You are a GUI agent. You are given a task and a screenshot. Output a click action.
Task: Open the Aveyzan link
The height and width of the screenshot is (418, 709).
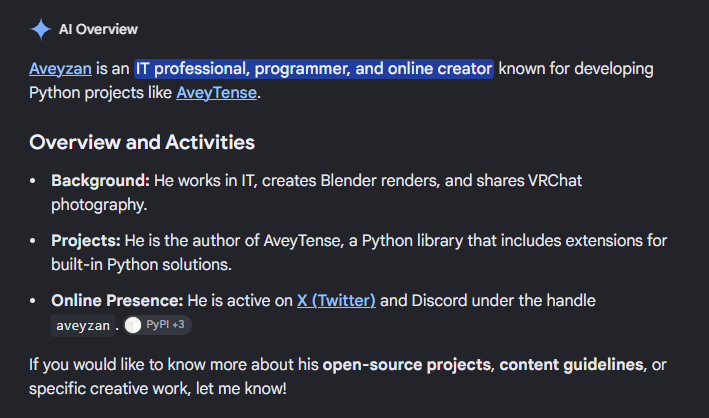click(x=60, y=69)
